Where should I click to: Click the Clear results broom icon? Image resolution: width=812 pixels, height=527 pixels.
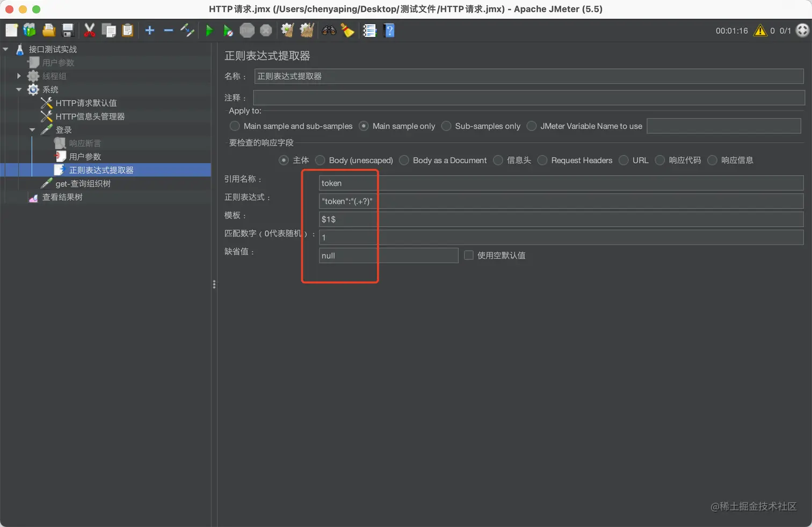click(288, 31)
